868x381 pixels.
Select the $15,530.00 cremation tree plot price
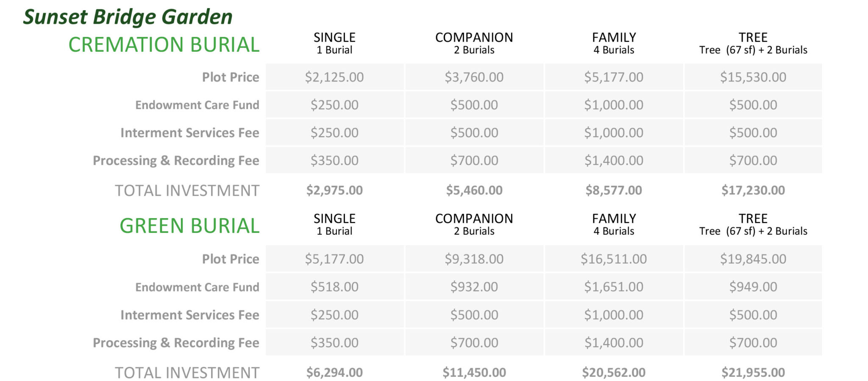pyautogui.click(x=753, y=77)
